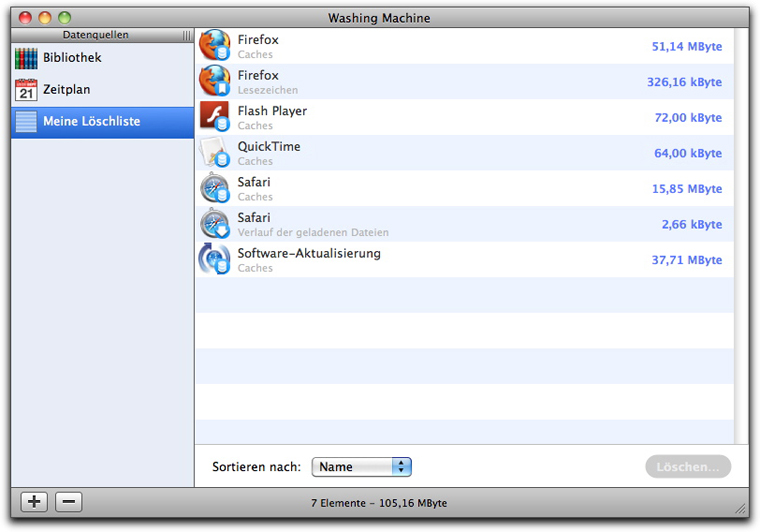Screen dimensions: 760x532
Task: Zoom window with green button
Action: (64, 18)
